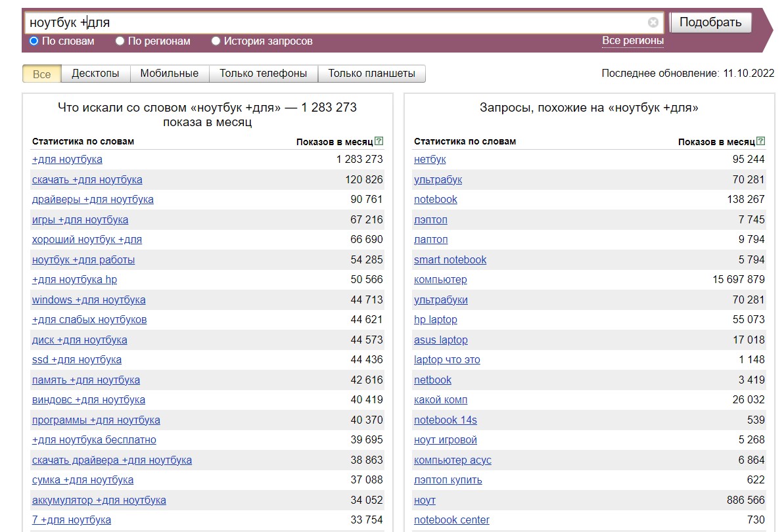784x532 pixels.
Task: Open the игры +для ноутбука link
Action: pos(80,220)
